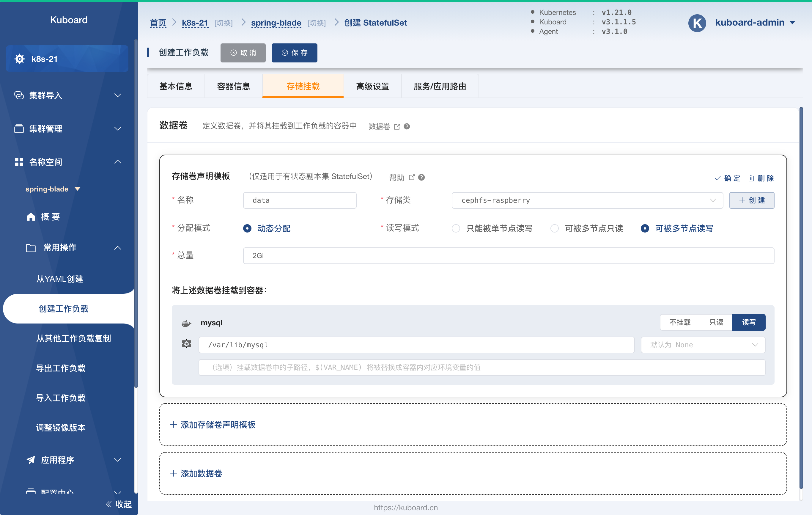
Task: Select the 动态分配 allocation mode
Action: tap(247, 228)
